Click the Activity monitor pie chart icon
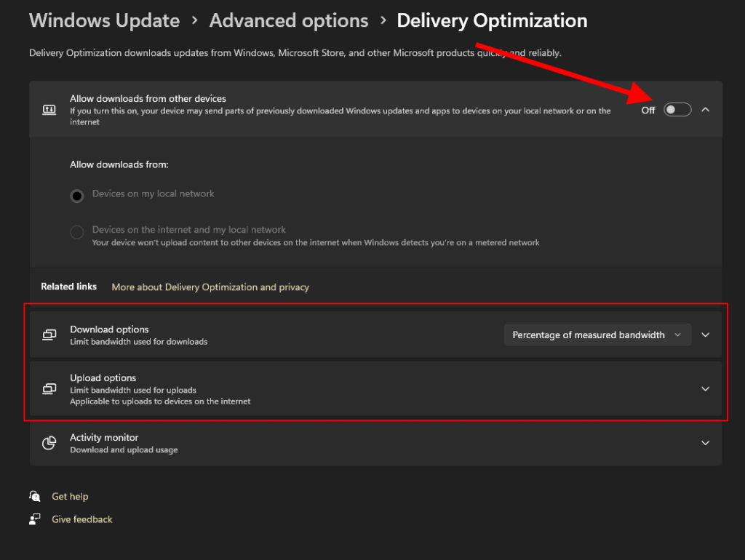The image size is (745, 560). [x=49, y=444]
